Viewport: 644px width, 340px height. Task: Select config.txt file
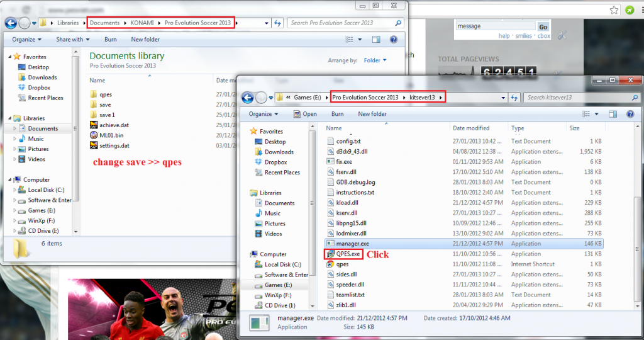coord(344,141)
